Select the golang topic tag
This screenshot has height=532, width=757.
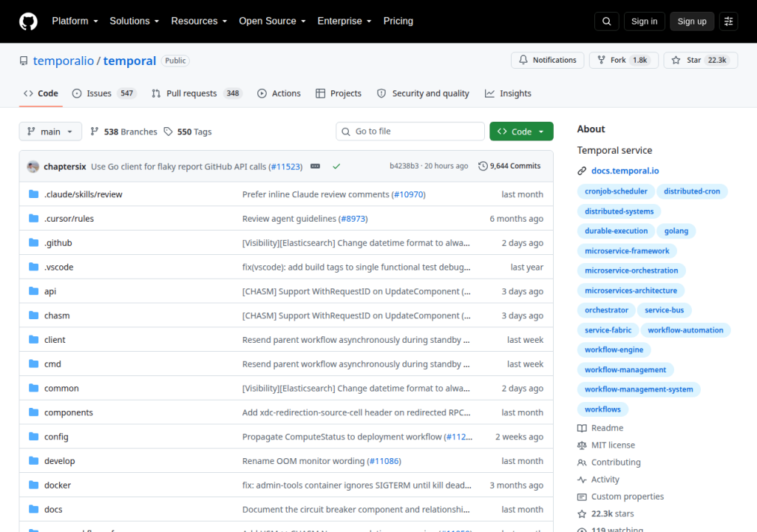(x=676, y=231)
